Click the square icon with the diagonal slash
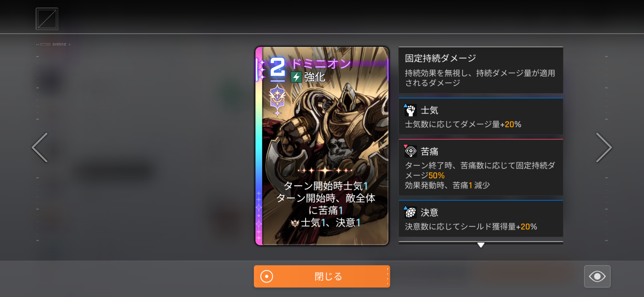The width and height of the screenshot is (644, 297). click(47, 19)
